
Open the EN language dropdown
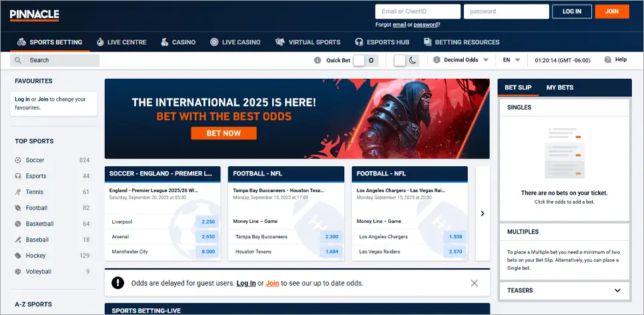click(511, 60)
